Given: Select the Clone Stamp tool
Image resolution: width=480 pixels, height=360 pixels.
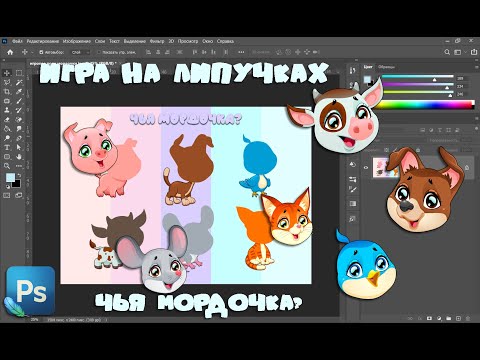Looking at the screenshot, I should pos(7,110).
